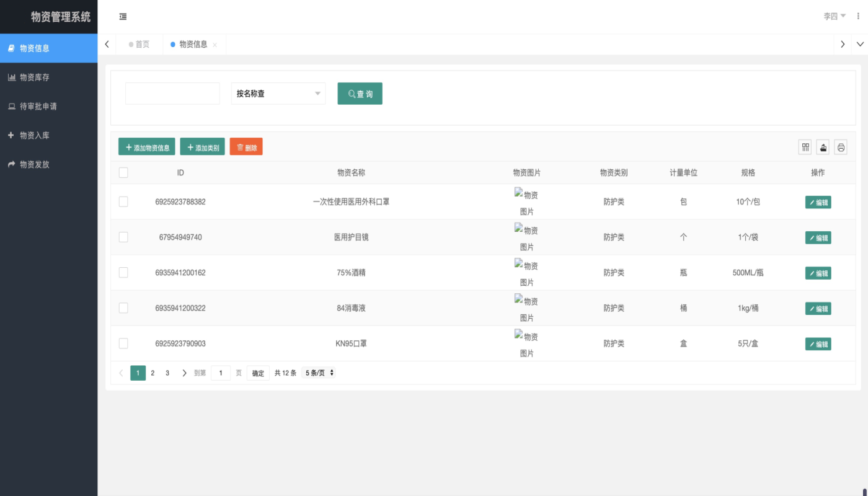Check the row for 医用护目镜
Screen dimensions: 868x496
123,237
